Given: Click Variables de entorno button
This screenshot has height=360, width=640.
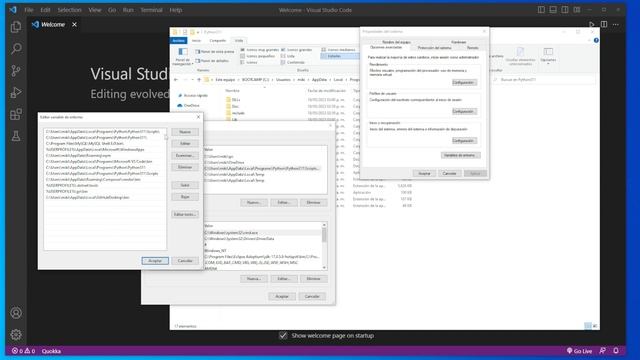Looking at the screenshot, I should pyautogui.click(x=460, y=155).
